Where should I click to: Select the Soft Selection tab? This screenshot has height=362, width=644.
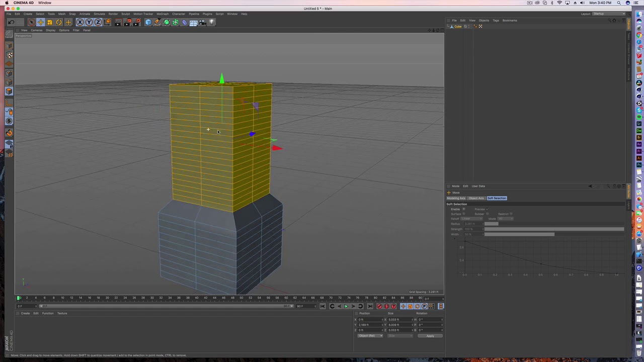(497, 198)
